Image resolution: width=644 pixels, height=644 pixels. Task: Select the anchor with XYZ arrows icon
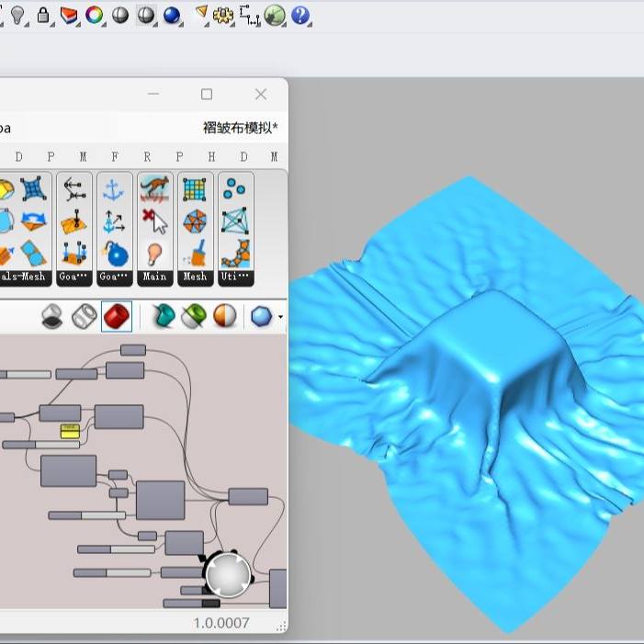(114, 221)
